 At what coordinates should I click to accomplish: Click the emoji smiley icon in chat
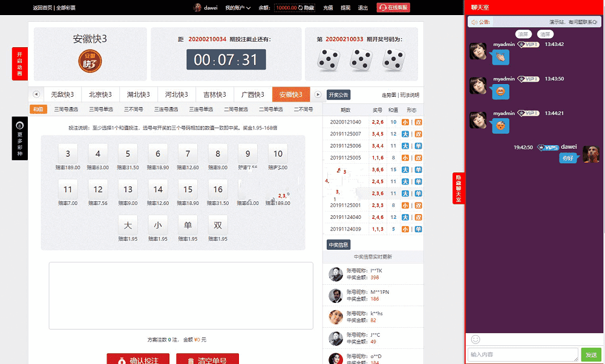tap(476, 339)
